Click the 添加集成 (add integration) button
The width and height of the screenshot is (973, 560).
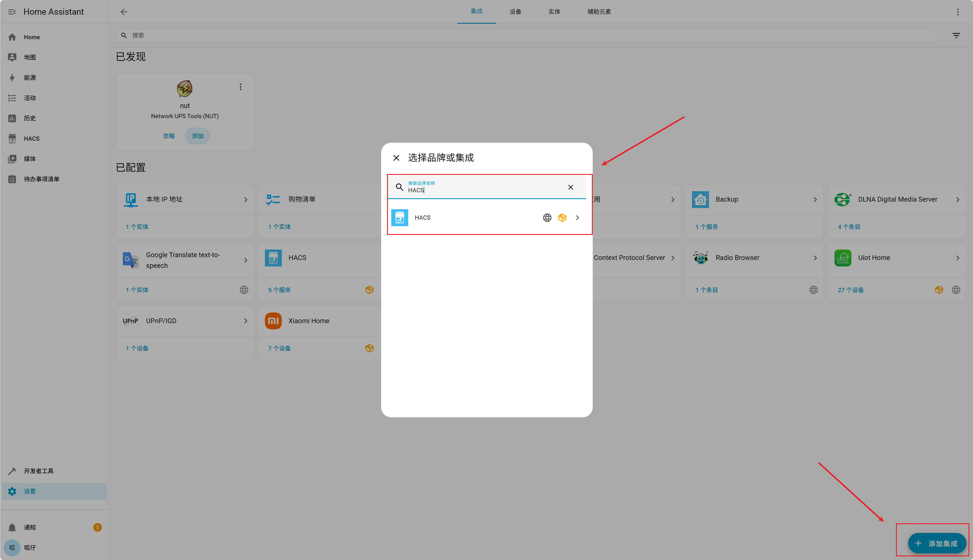coord(937,543)
